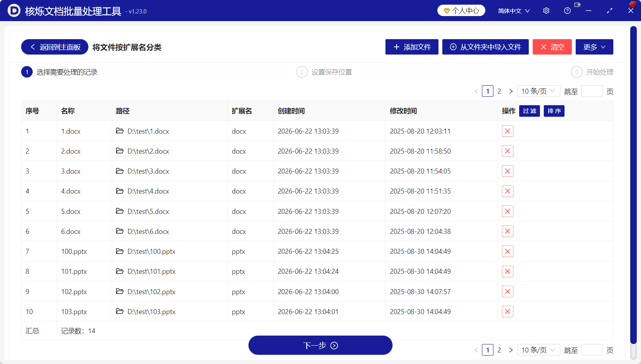Open folder icon for D:\test\102.pptx
This screenshot has width=641, height=364.
[120, 291]
